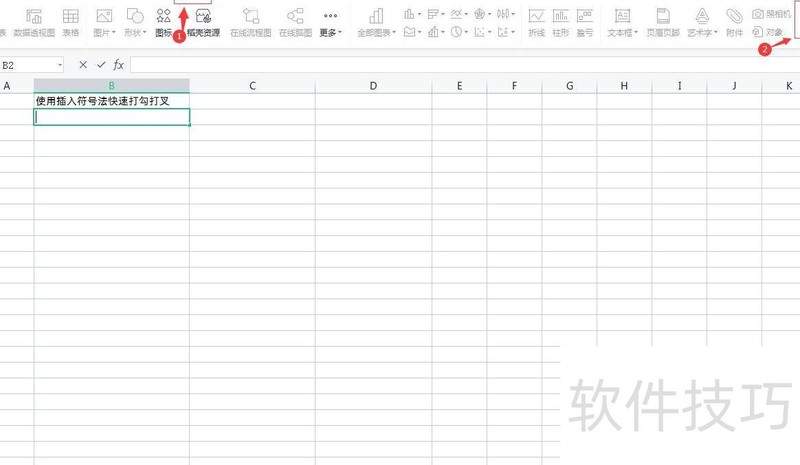Screen dimensions: 800x465
Task: Click the stock chart icon
Action: tap(503, 14)
